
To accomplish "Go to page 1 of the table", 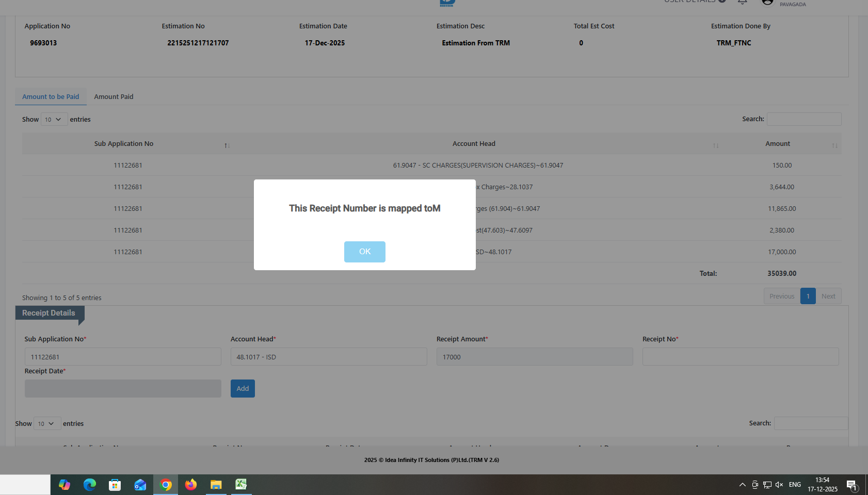I will [808, 296].
